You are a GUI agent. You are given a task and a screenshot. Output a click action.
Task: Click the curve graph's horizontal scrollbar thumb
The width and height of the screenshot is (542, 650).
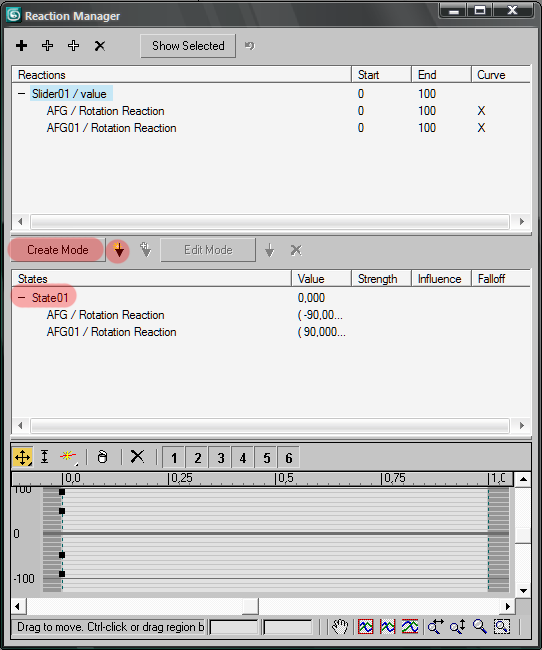(x=250, y=606)
